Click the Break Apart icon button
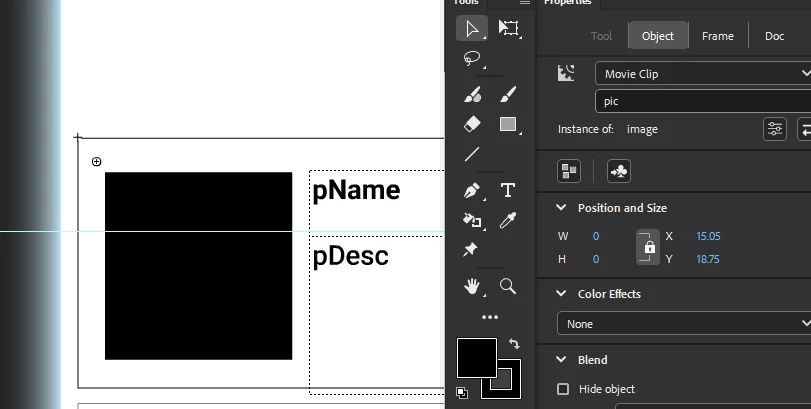 pyautogui.click(x=569, y=171)
